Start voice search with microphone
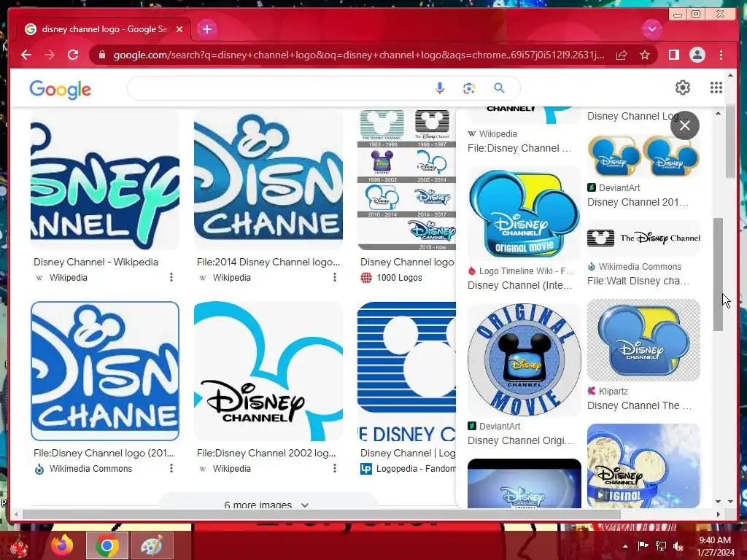This screenshot has width=747, height=560. [x=440, y=88]
